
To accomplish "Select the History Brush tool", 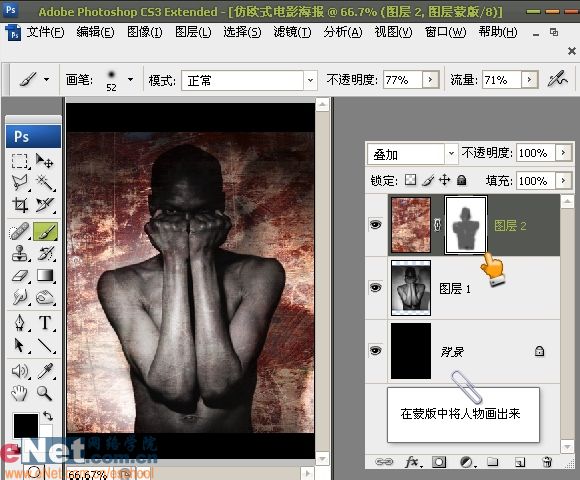I will point(45,254).
